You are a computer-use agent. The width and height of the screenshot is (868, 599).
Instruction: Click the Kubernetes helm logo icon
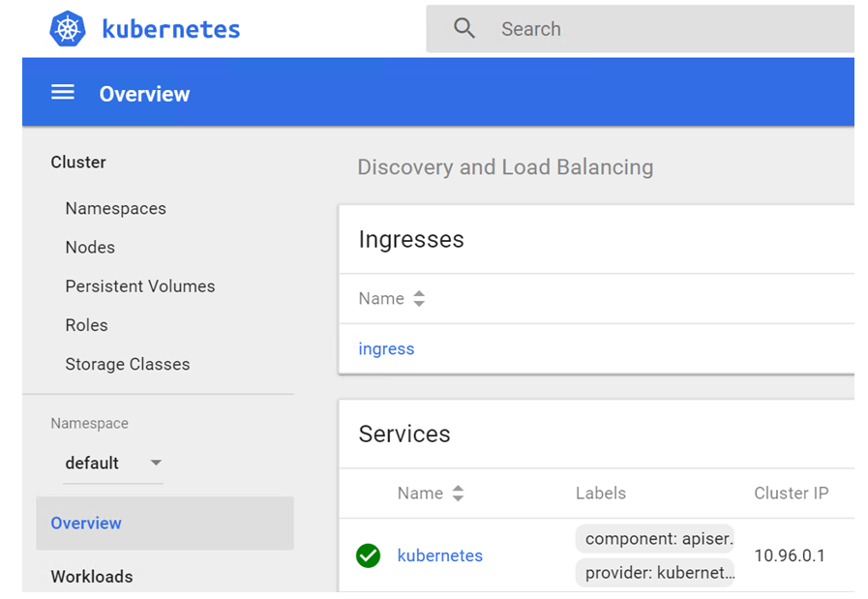(68, 28)
